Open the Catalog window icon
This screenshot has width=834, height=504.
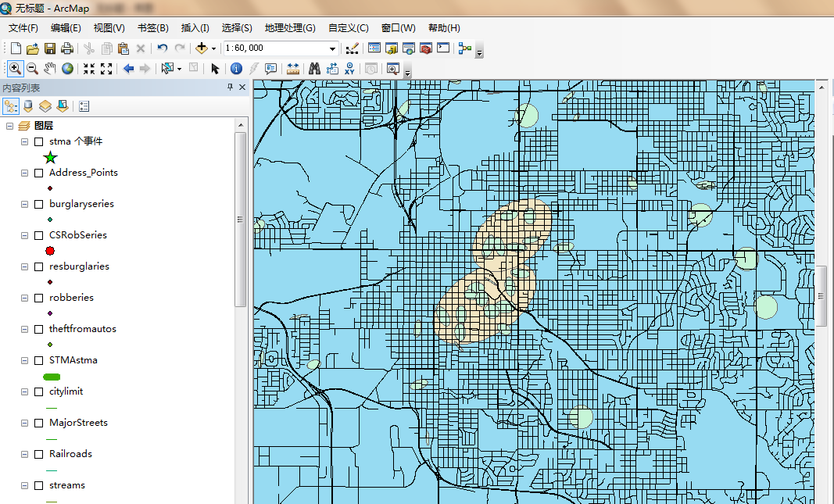click(392, 48)
